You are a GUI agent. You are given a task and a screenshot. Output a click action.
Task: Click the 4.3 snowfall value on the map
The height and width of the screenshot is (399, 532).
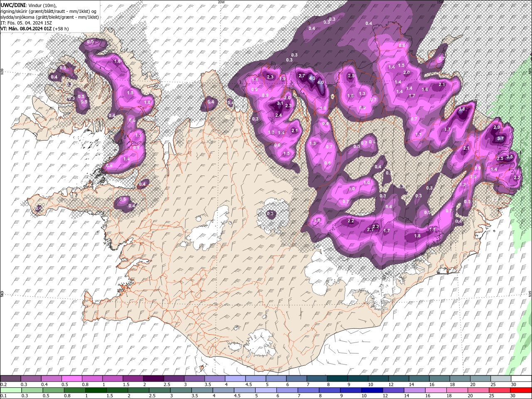(313, 78)
